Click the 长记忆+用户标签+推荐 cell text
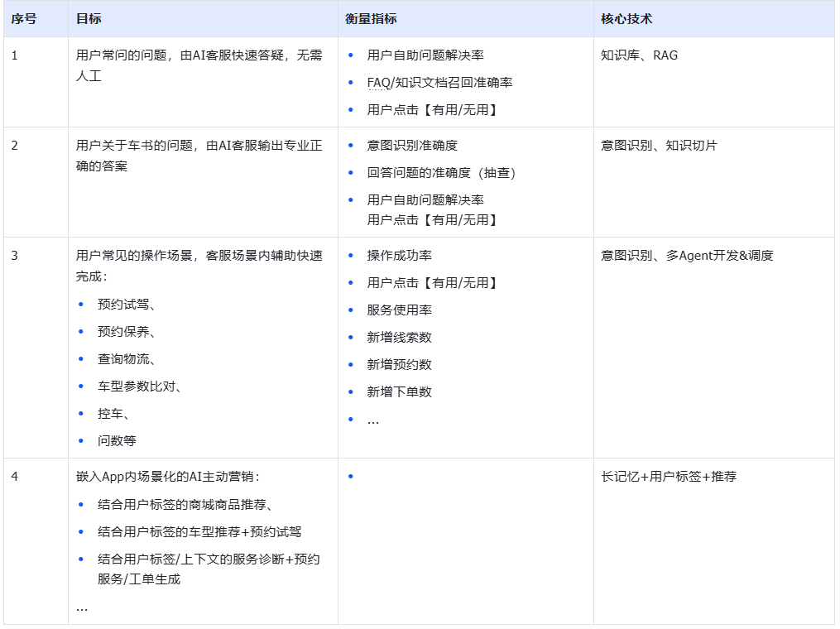Image resolution: width=840 pixels, height=629 pixels. coord(669,477)
